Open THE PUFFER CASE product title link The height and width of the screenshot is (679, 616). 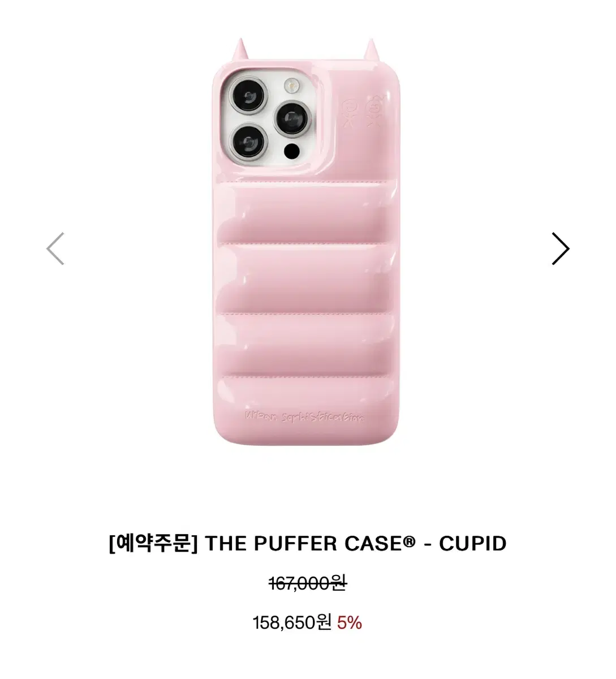pyautogui.click(x=310, y=543)
